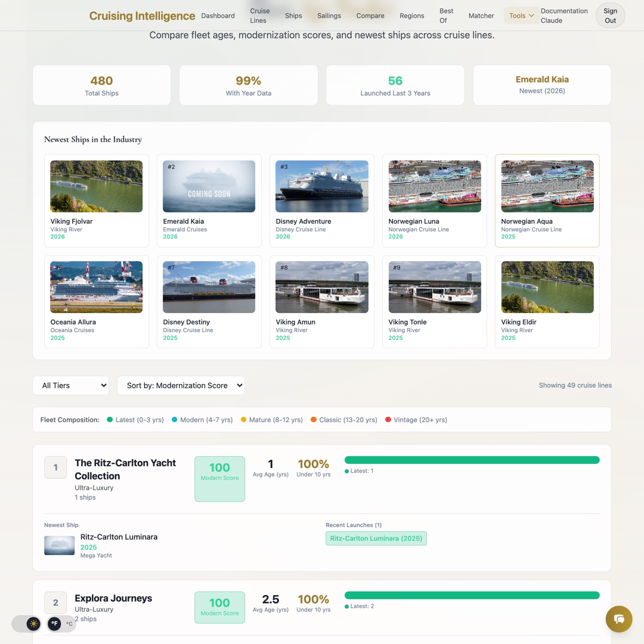Click the Emerald Kaia Newest (2026) card
Image resolution: width=644 pixels, height=644 pixels.
point(541,85)
